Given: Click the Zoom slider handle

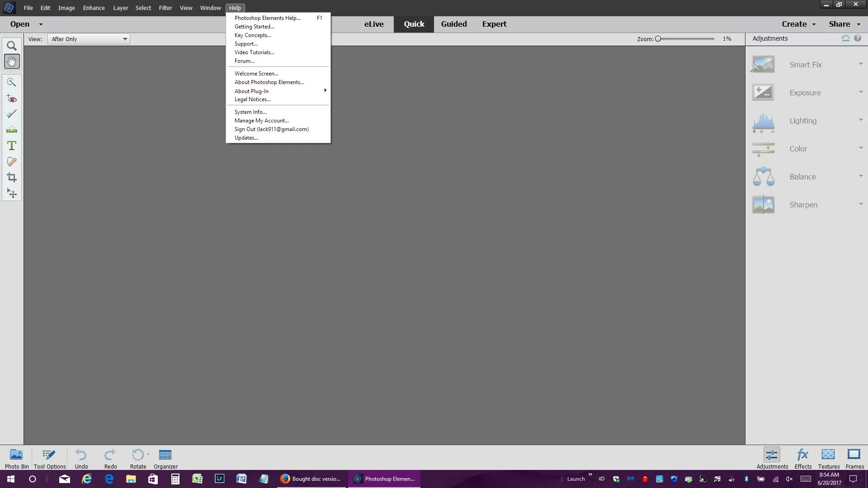Looking at the screenshot, I should [x=658, y=39].
